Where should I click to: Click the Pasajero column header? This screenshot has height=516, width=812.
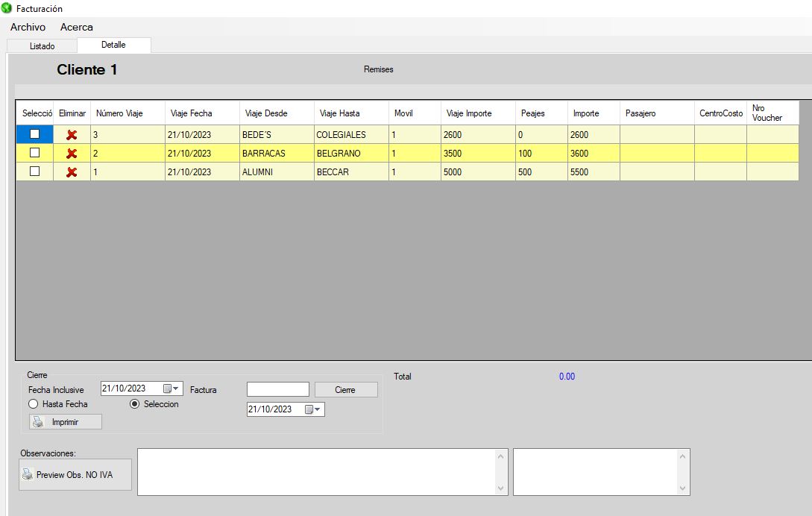pyautogui.click(x=657, y=113)
